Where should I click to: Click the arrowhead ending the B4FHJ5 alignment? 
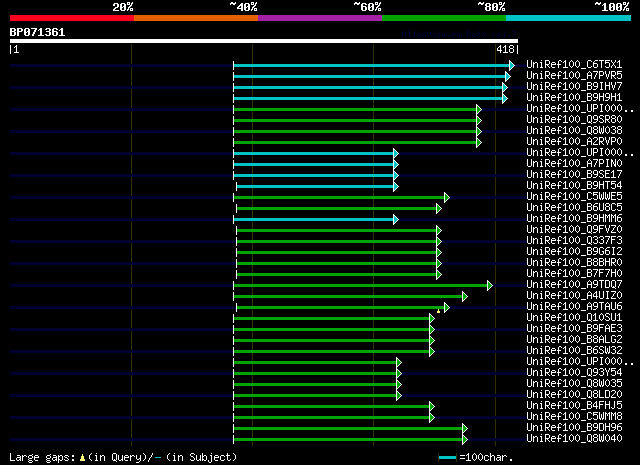click(x=432, y=407)
